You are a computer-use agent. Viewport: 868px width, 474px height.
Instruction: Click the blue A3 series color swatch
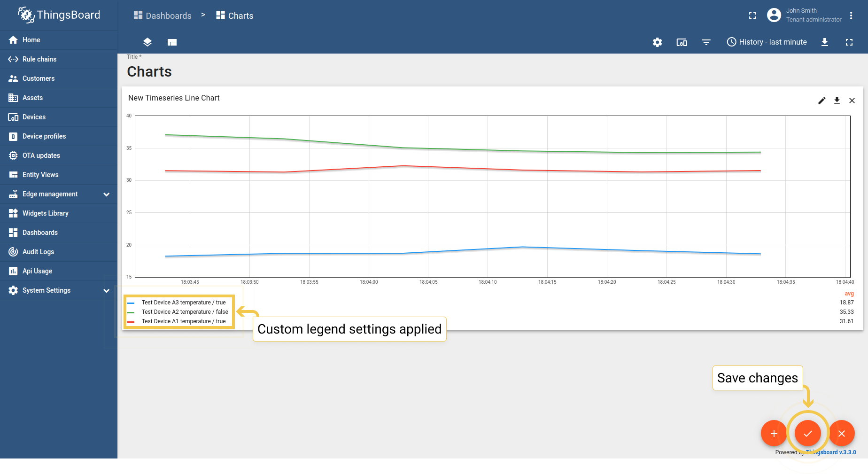[131, 303]
